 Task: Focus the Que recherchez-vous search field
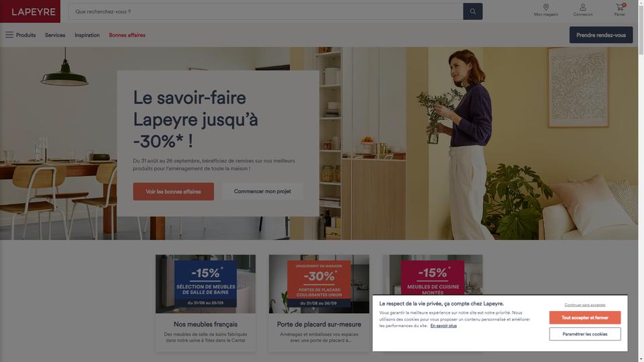pos(266,11)
